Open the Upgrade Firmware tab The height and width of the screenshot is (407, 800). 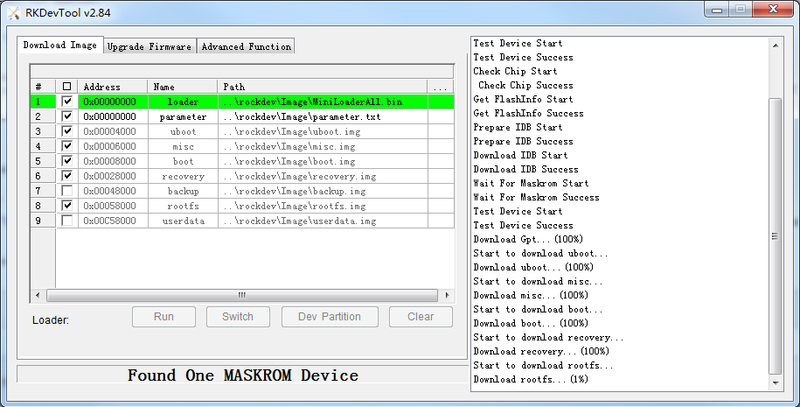coord(149,46)
